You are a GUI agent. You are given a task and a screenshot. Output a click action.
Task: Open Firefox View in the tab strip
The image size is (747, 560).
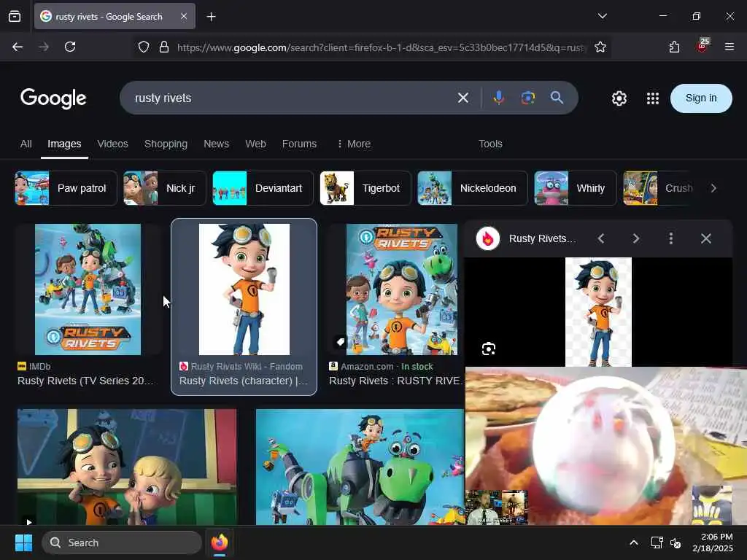[x=15, y=16]
